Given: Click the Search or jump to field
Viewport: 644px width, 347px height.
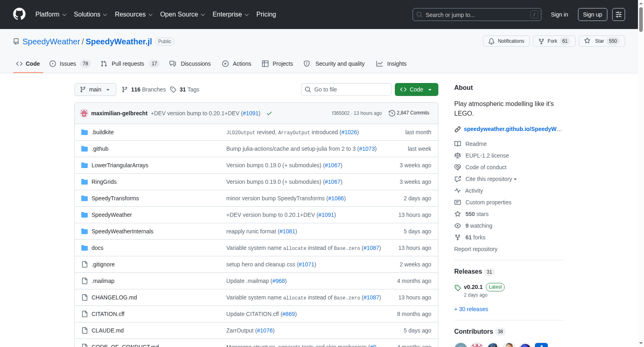Looking at the screenshot, I should (477, 15).
